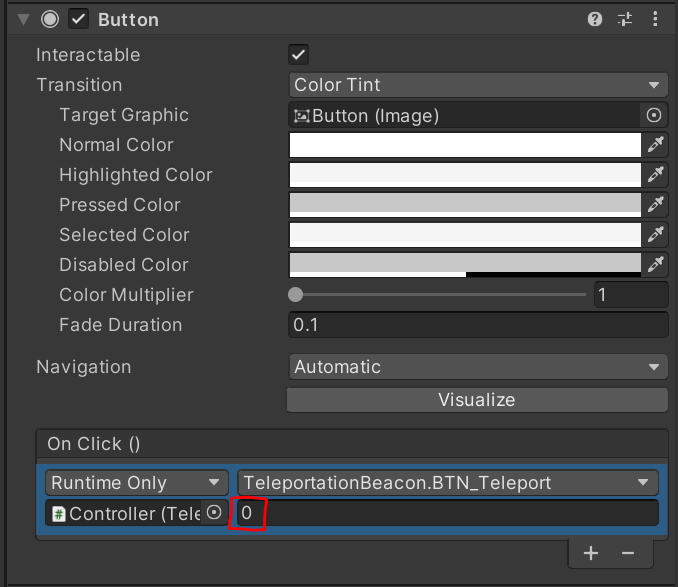Viewport: 678px width, 587px height.
Task: Open the TeleportationBeacon.BTN_Teleport function dropdown
Action: point(448,483)
